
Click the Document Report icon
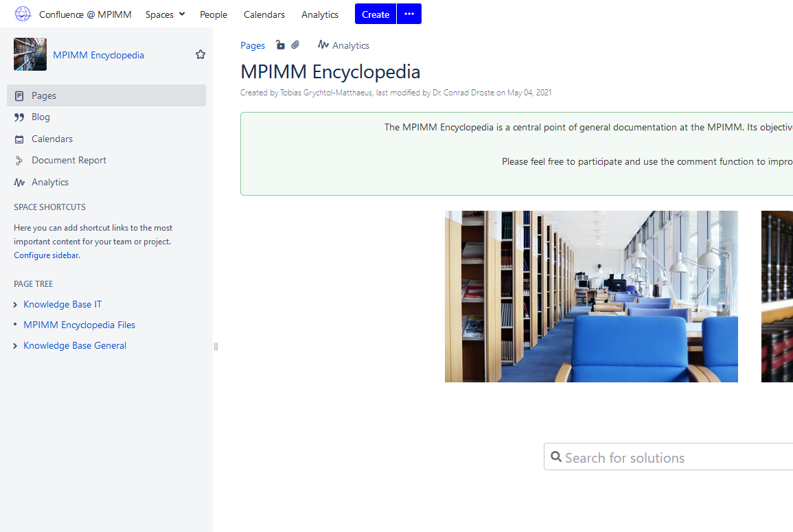pos(19,161)
